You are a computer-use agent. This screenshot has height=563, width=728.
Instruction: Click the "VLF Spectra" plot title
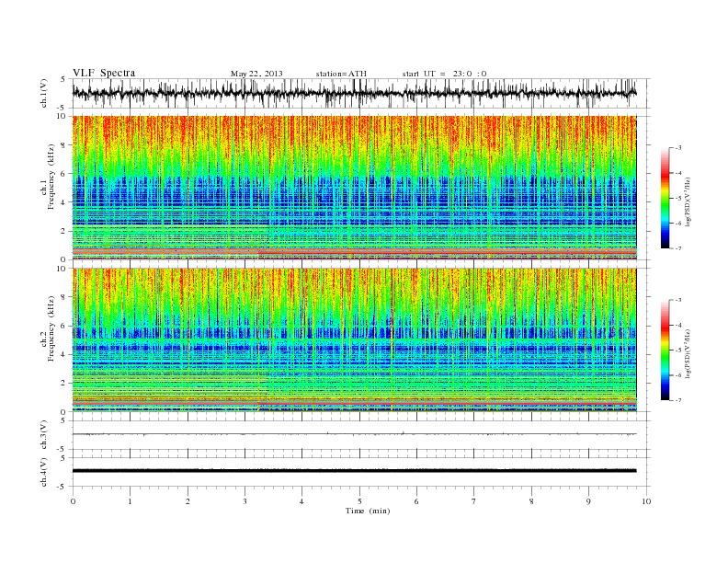pos(104,73)
